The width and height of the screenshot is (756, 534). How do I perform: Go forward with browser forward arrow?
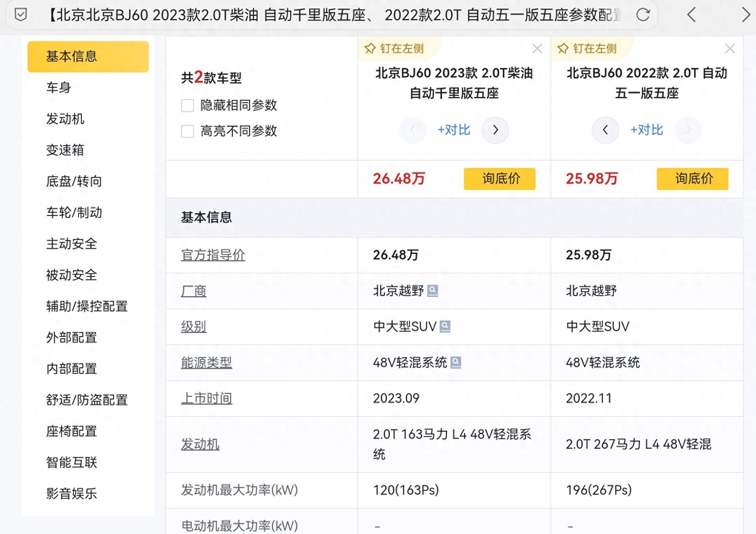[x=746, y=15]
